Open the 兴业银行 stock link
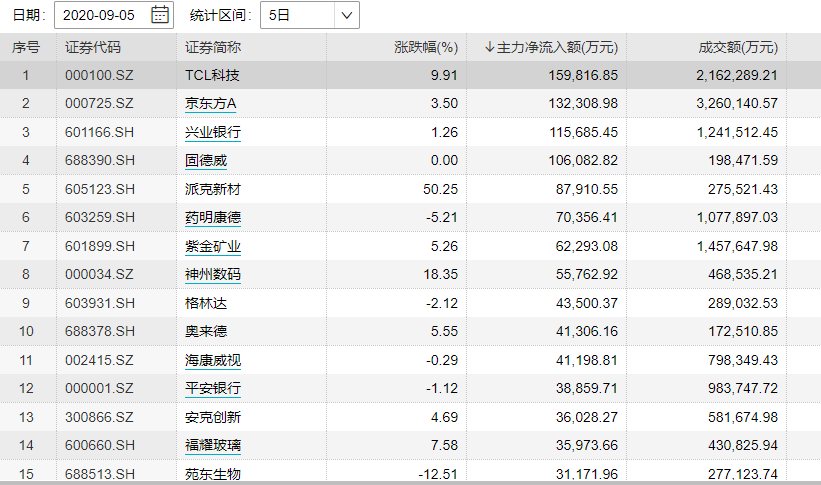The image size is (821, 485). click(213, 132)
